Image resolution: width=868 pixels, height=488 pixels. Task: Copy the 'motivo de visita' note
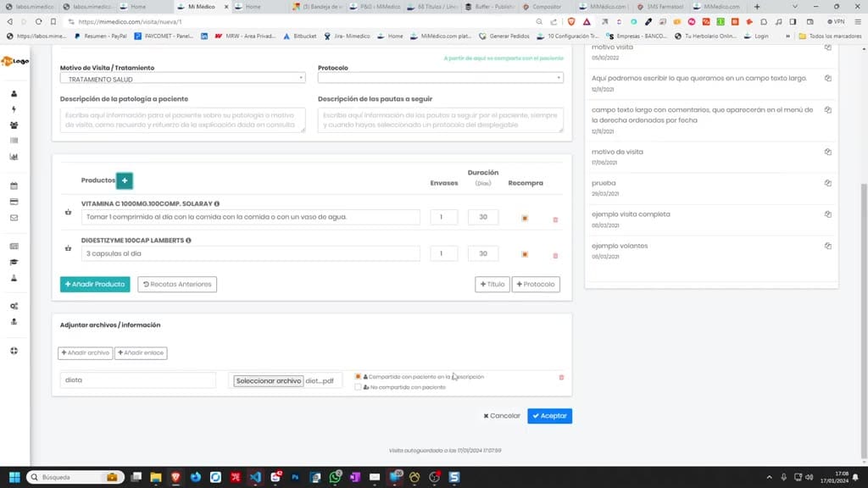tap(827, 152)
